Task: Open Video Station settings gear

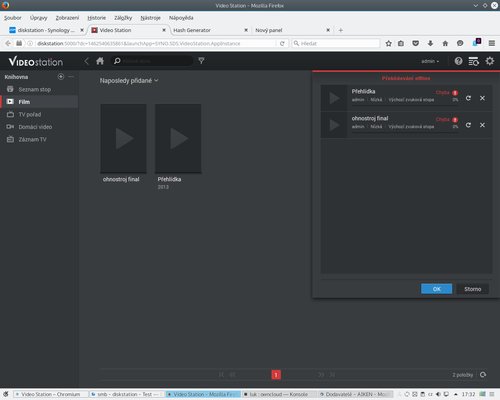Action: 490,61
